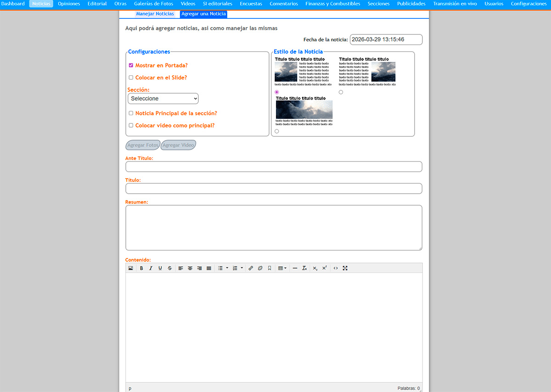This screenshot has height=392, width=551.
Task: Click the insert image icon in editor
Action: [x=130, y=268]
